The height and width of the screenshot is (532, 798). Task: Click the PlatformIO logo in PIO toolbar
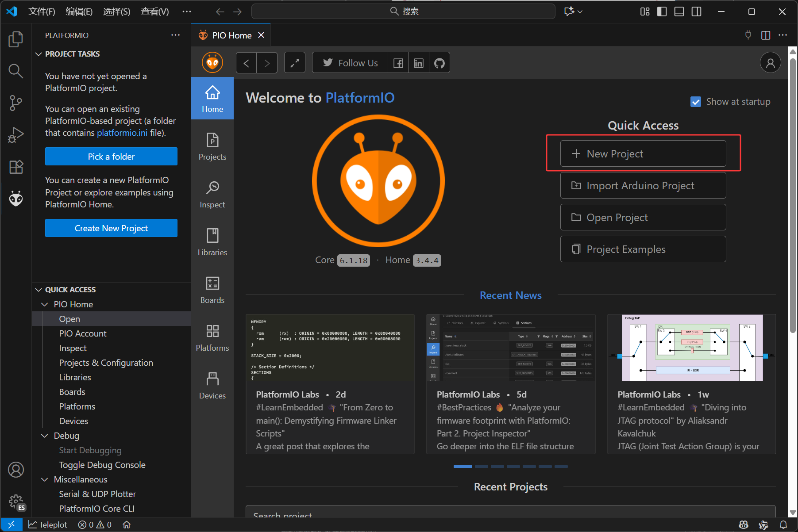coord(212,63)
